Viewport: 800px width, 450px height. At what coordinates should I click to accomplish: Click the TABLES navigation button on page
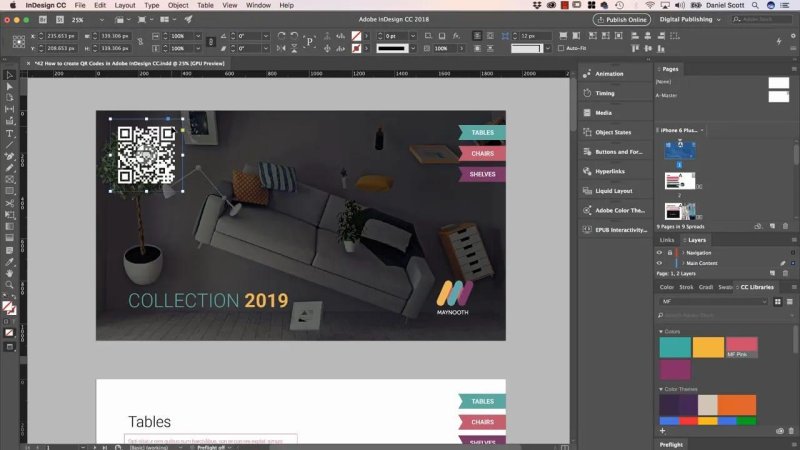tap(482, 133)
